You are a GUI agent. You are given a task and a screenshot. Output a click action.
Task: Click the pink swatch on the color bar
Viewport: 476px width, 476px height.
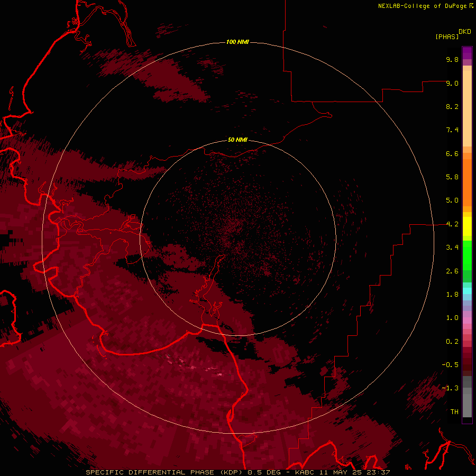pos(467,321)
